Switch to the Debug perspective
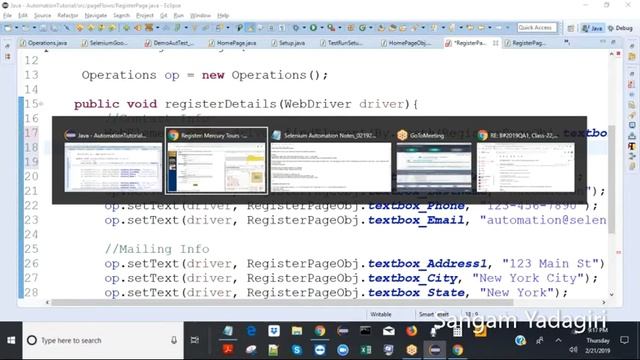This screenshot has height=360, width=640. click(620, 28)
